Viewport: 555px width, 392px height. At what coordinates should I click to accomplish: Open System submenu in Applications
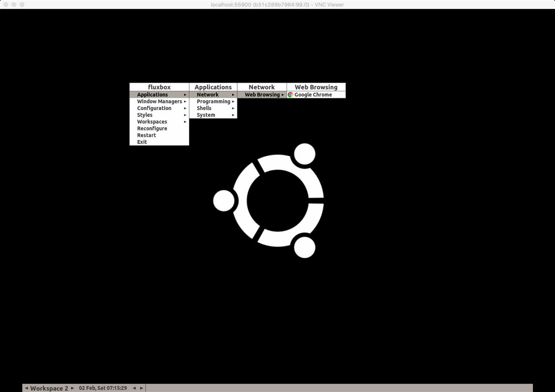[213, 115]
